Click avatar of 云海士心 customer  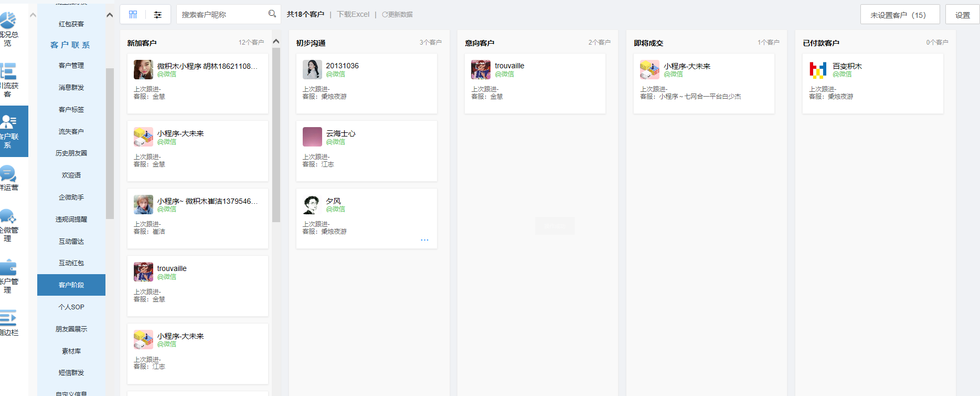pyautogui.click(x=312, y=137)
